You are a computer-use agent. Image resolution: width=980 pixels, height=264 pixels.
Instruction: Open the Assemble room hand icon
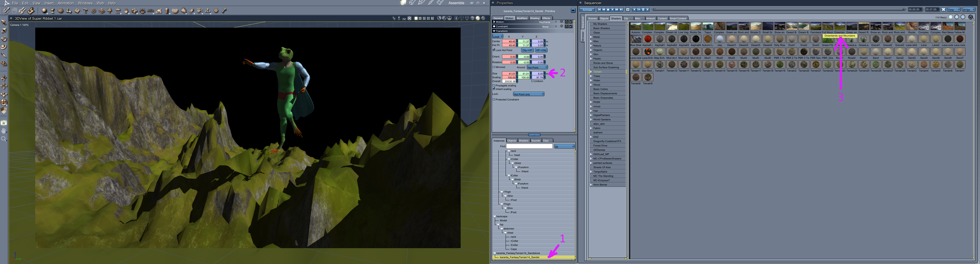[x=403, y=3]
